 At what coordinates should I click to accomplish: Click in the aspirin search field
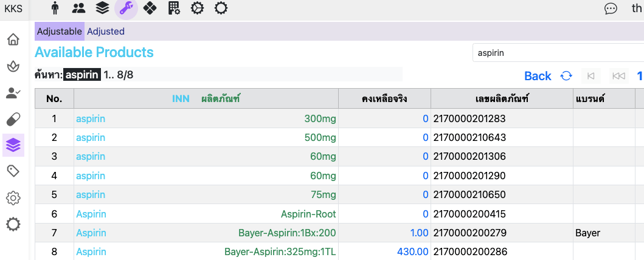(556, 53)
